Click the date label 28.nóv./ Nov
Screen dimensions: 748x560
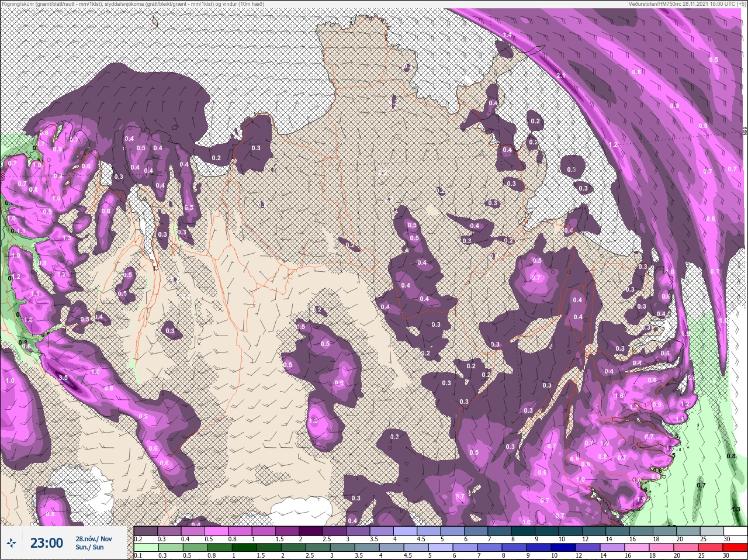point(93,538)
